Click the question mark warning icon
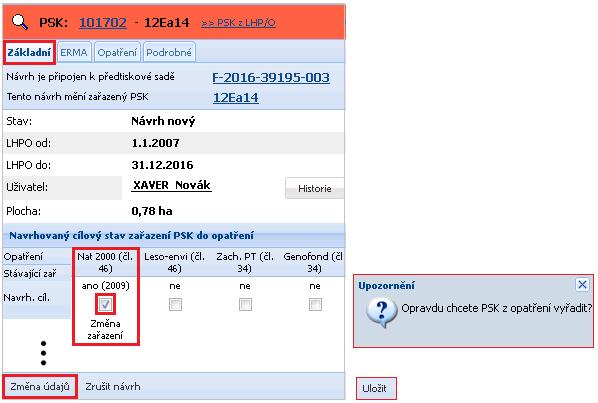This screenshot has height=403, width=598. coord(382,312)
